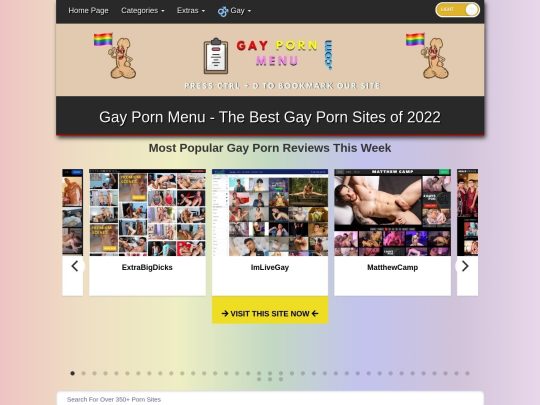Click the colorful site title logo text
This screenshot has width=540, height=405.
coord(277,53)
